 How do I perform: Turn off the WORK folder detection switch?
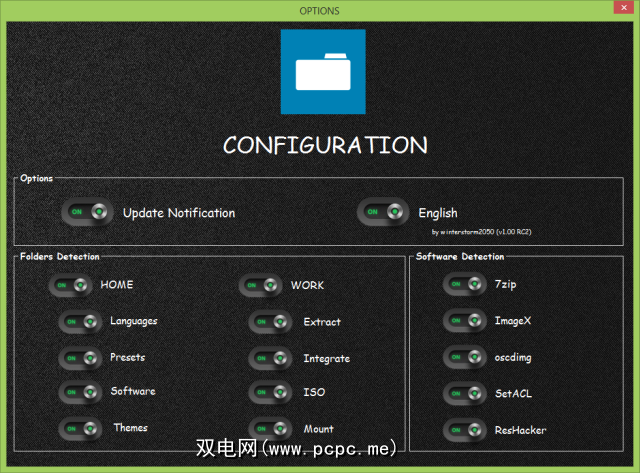pos(260,285)
